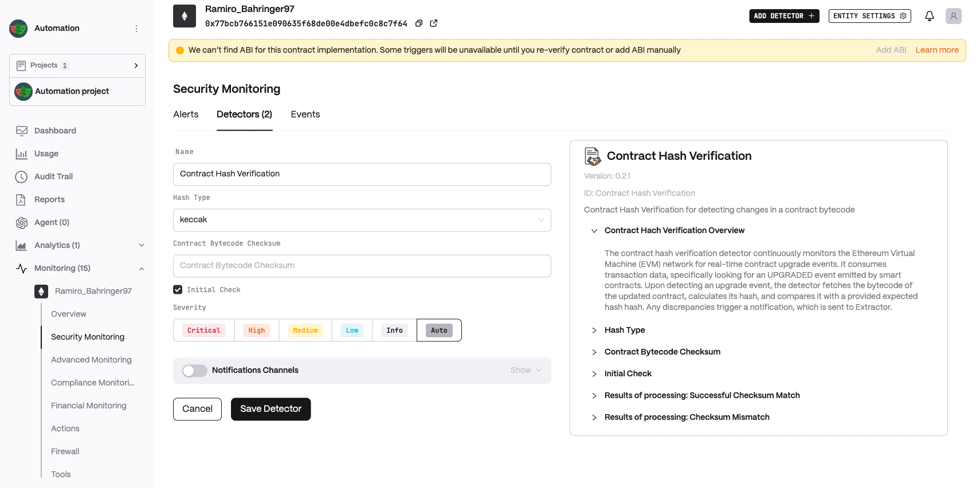Click the Monitoring pulse icon
Image resolution: width=980 pixels, height=488 pixels.
pyautogui.click(x=22, y=268)
